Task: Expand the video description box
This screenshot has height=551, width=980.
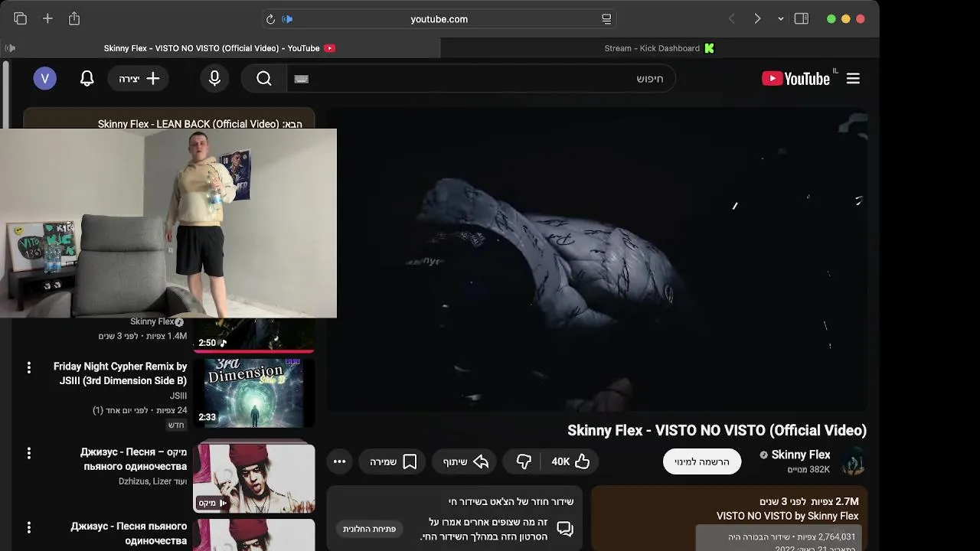Action: [x=730, y=518]
